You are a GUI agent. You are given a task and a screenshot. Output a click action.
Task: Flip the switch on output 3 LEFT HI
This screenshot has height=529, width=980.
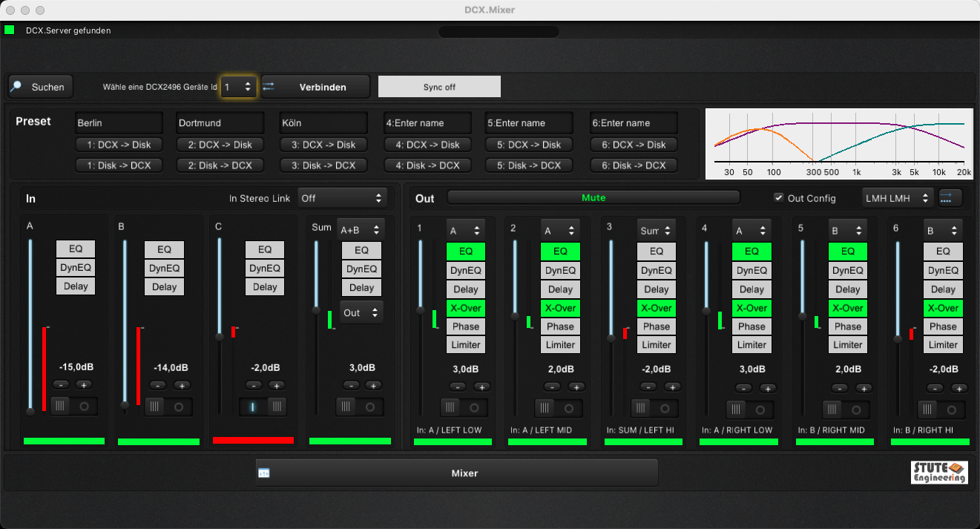pos(655,407)
